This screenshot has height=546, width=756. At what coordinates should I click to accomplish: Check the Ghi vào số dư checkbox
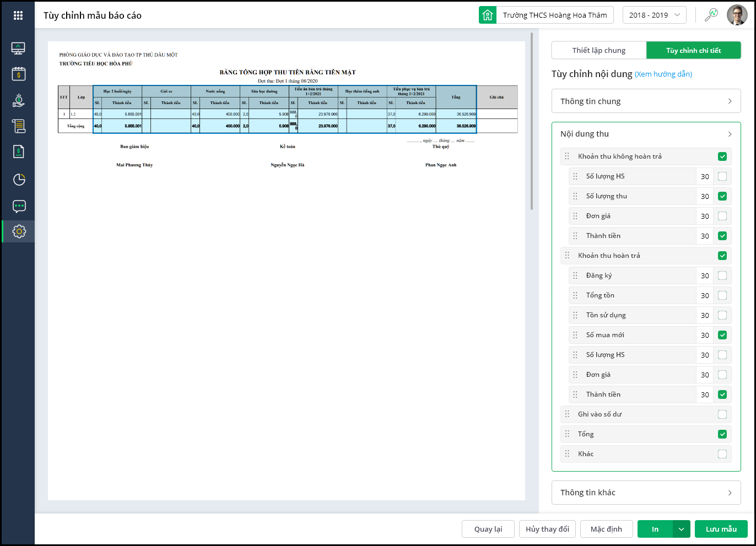(722, 414)
